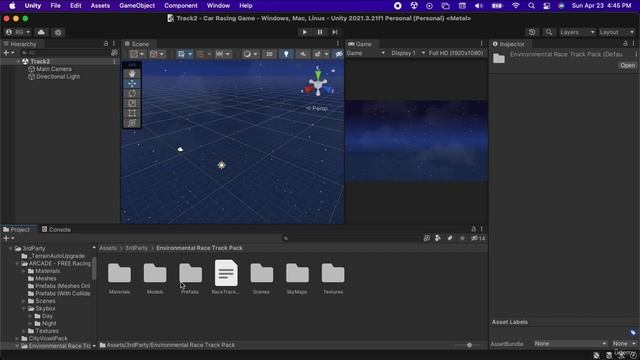Screen dimensions: 640x360
Task: Open the Wi-Fi status menu
Action: pos(516,6)
